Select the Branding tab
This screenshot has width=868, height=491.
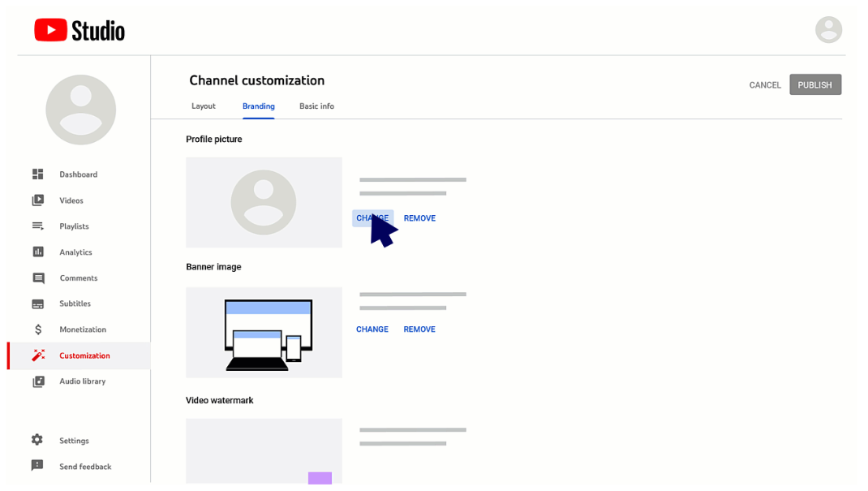click(x=258, y=106)
